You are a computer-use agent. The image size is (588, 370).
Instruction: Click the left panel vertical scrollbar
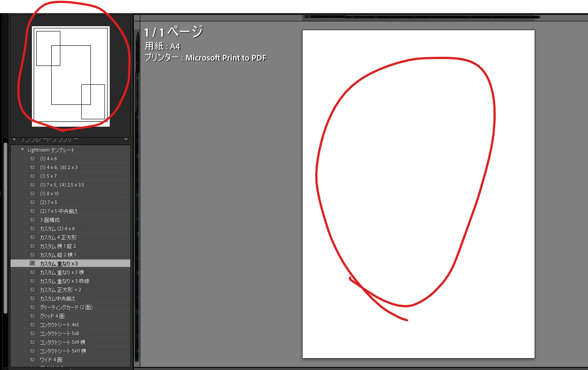click(5, 227)
